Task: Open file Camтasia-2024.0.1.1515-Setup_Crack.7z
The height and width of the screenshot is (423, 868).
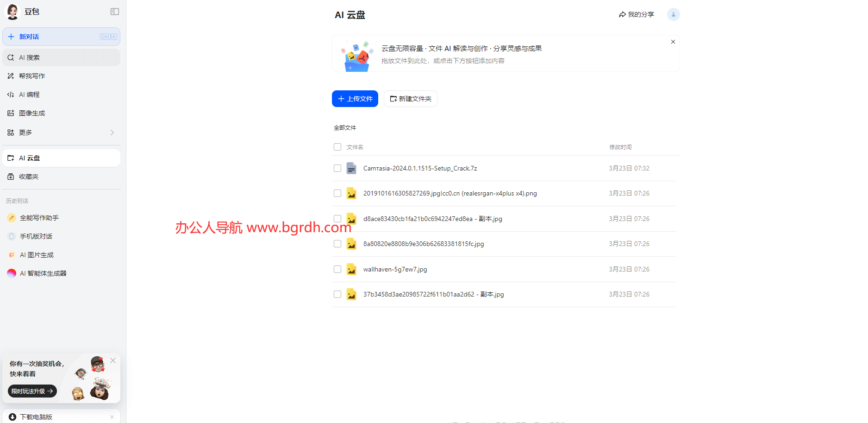Action: (420, 168)
